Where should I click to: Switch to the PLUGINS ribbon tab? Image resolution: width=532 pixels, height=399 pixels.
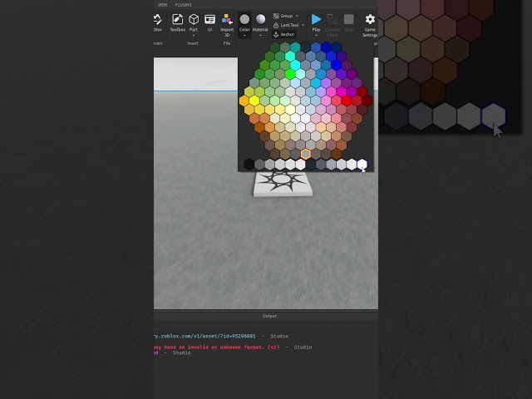[x=183, y=5]
